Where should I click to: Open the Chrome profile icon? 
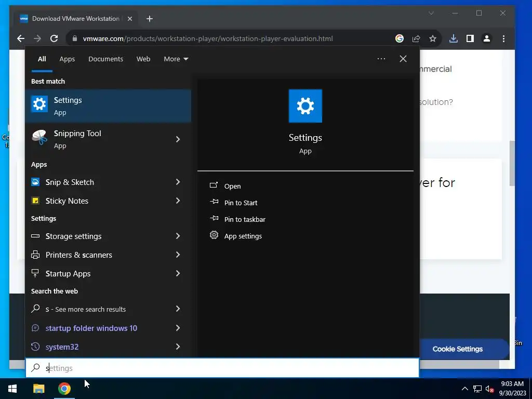tap(486, 38)
